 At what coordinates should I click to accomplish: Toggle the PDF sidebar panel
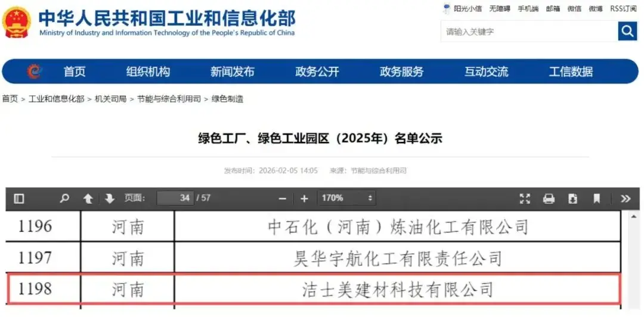[x=19, y=198]
